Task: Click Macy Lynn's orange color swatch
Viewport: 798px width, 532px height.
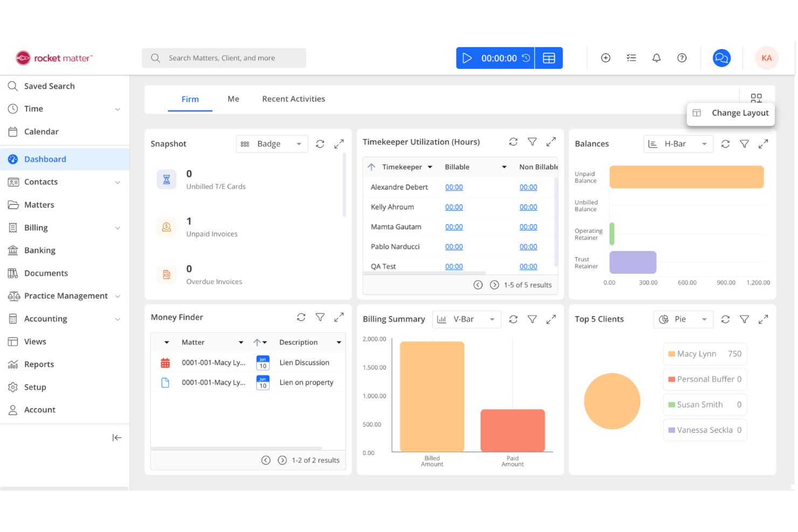Action: click(x=673, y=354)
